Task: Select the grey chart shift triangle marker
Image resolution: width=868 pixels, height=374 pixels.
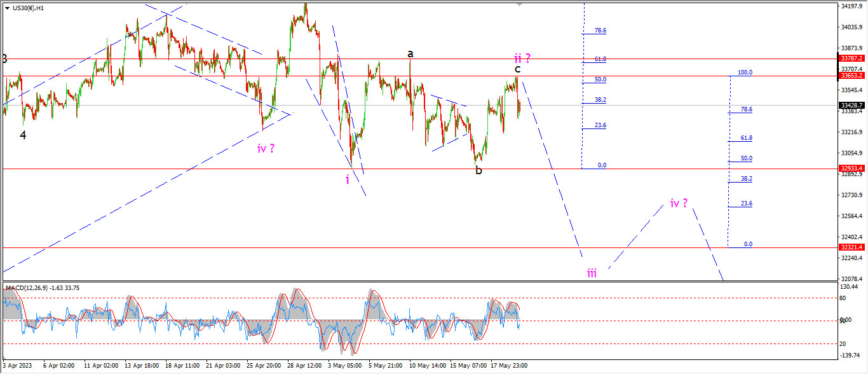Action: click(x=520, y=5)
